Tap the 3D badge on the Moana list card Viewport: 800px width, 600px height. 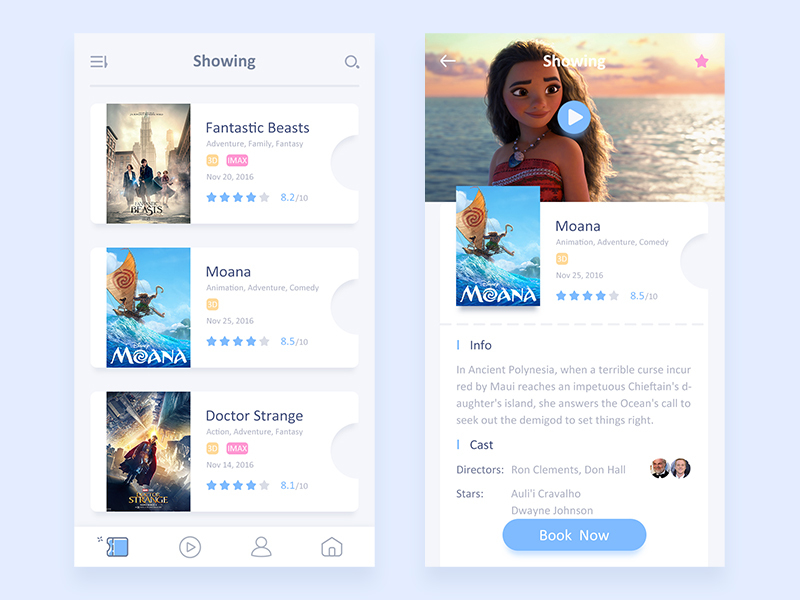click(212, 305)
